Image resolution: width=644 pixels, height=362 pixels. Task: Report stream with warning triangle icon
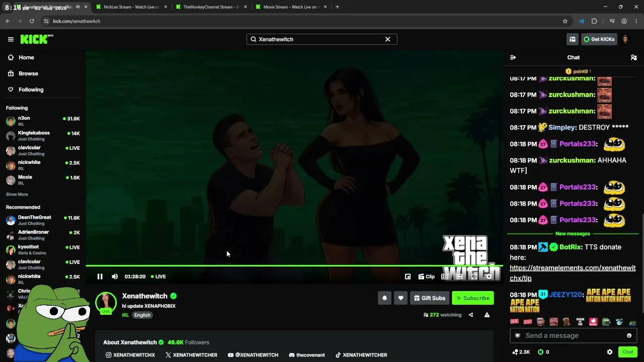coord(487,315)
